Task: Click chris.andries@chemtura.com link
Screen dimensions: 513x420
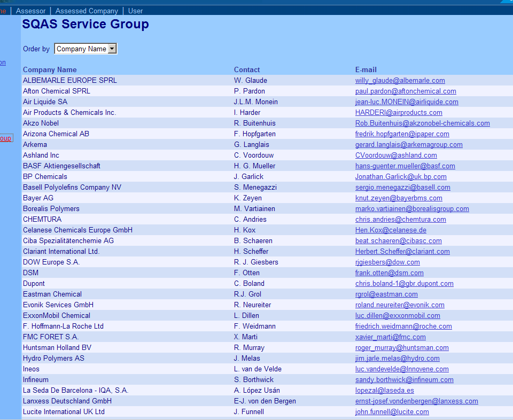Action: click(x=400, y=220)
